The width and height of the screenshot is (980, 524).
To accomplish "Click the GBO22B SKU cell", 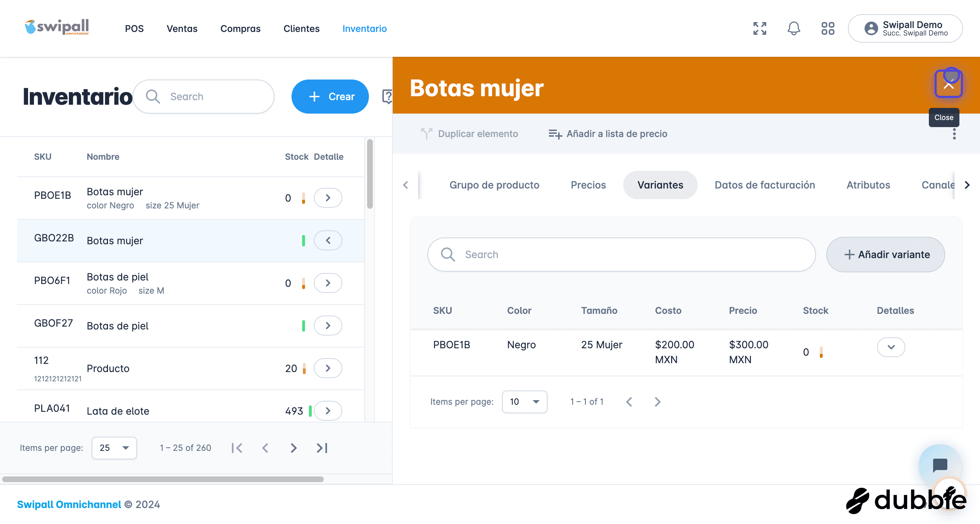I will 54,238.
